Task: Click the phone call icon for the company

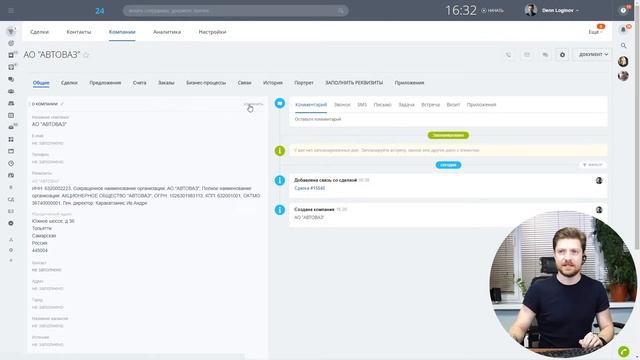Action: click(x=508, y=55)
